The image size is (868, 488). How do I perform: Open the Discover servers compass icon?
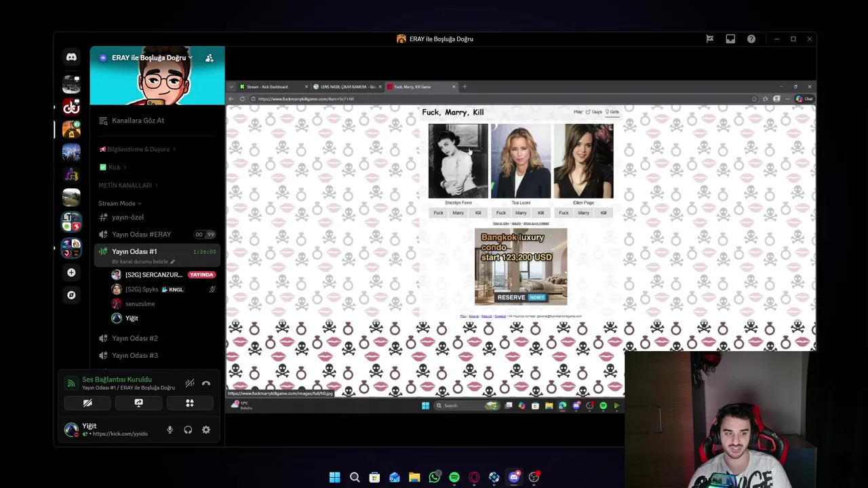point(71,295)
